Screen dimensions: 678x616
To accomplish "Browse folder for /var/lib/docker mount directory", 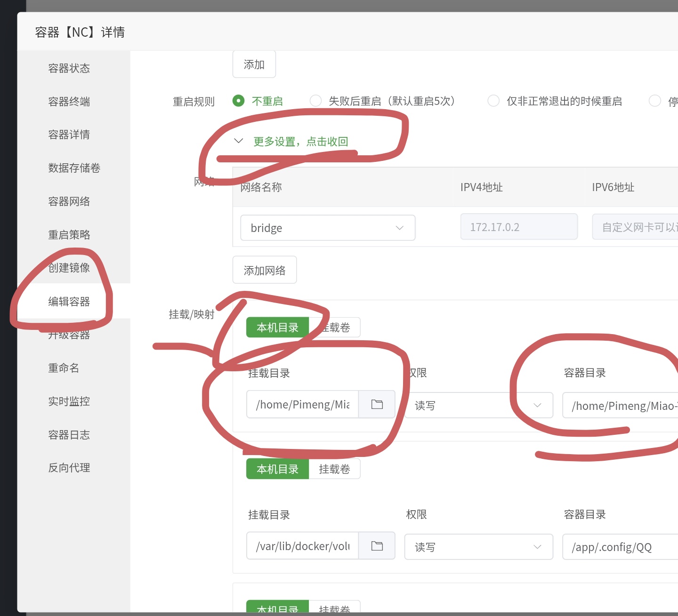I will 377,546.
